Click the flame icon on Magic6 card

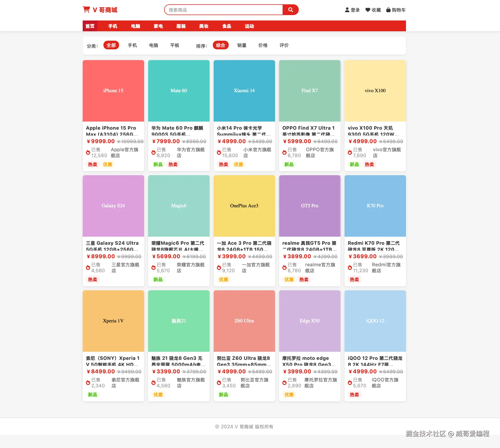pos(154,268)
